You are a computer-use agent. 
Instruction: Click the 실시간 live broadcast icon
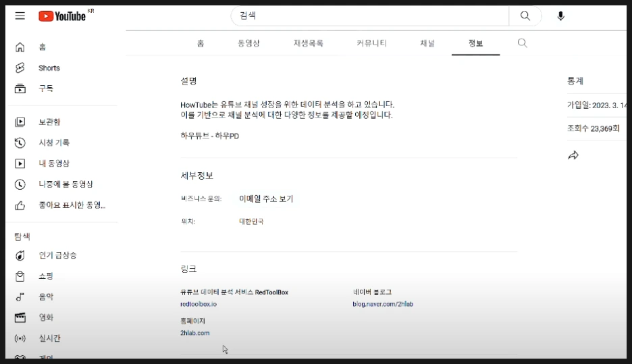20,338
